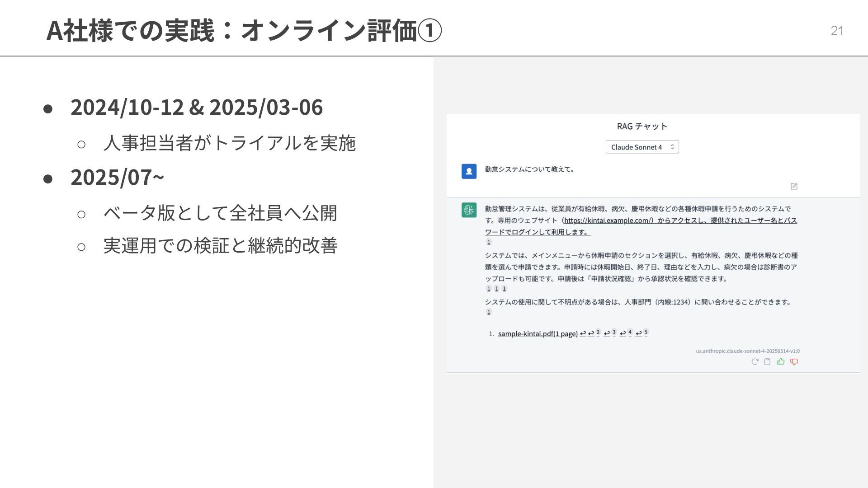Copy the response with the clipboard icon
Viewport: 868px width, 488px height.
click(x=767, y=361)
